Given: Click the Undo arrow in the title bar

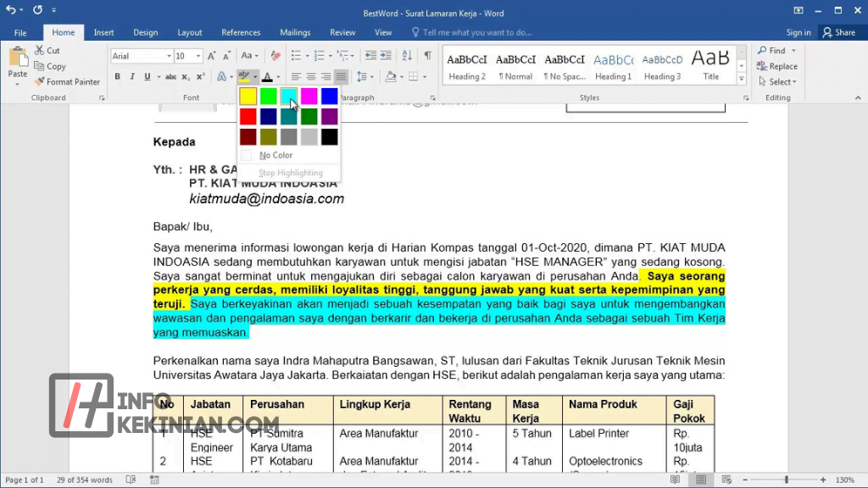Looking at the screenshot, I should [x=10, y=9].
